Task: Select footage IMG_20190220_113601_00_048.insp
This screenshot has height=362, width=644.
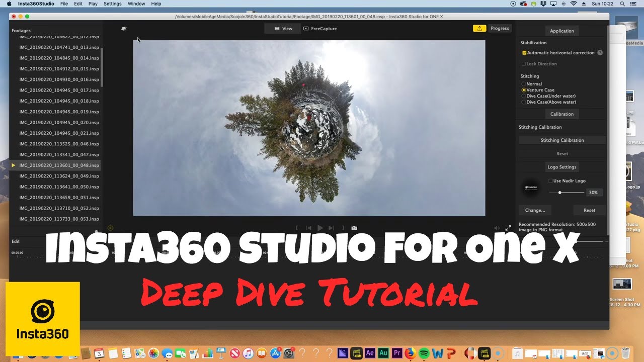Action: [55, 165]
